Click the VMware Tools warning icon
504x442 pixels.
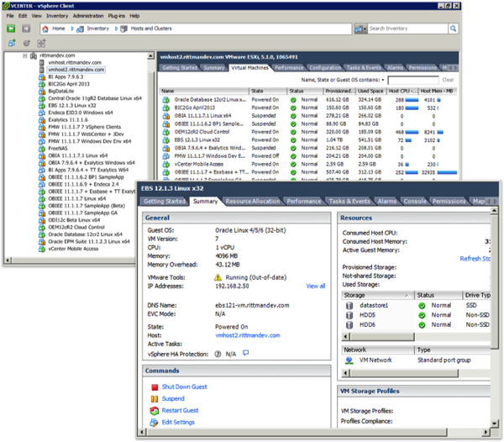click(x=218, y=277)
